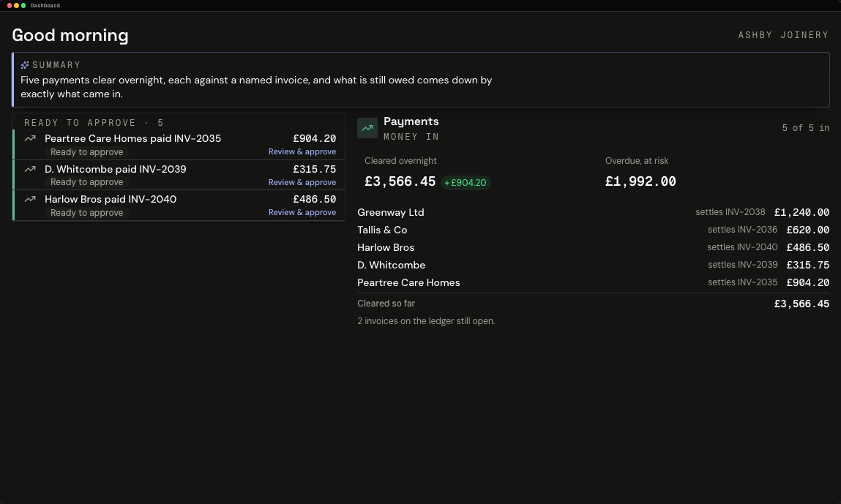Open D. Whitcombe paid INV-2039 row
This screenshot has width=841, height=504.
tap(179, 175)
